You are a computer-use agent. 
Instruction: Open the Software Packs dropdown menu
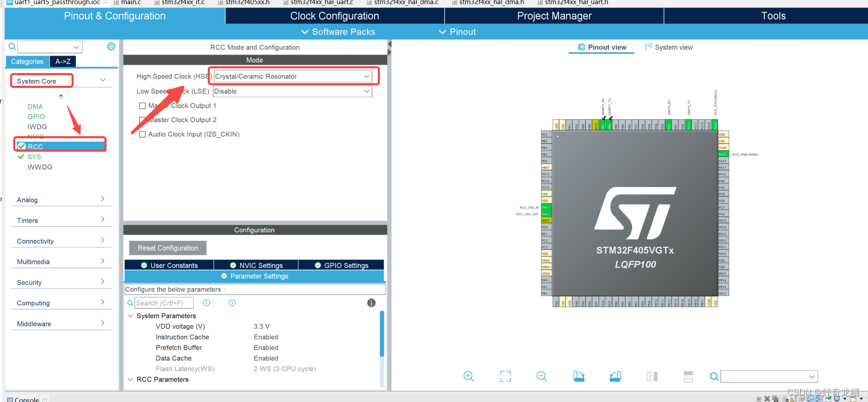[338, 32]
